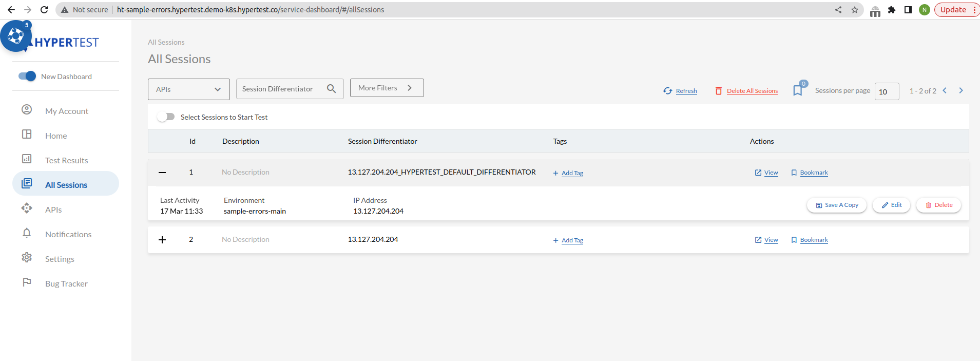The height and width of the screenshot is (361, 980).
Task: Click the session differentiator text 13.127.204.204_HYPERTEST_DEFAULT_DIFFERENTIATOR
Action: 441,172
